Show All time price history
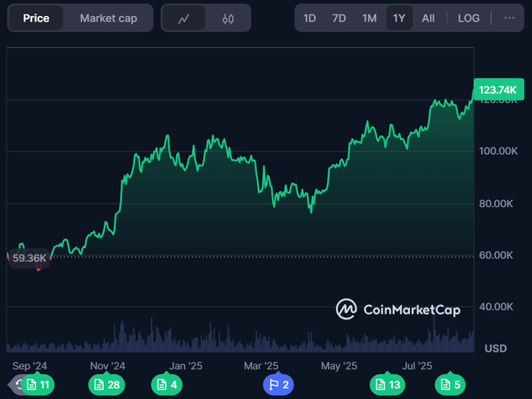The width and height of the screenshot is (532, 399). tap(428, 18)
